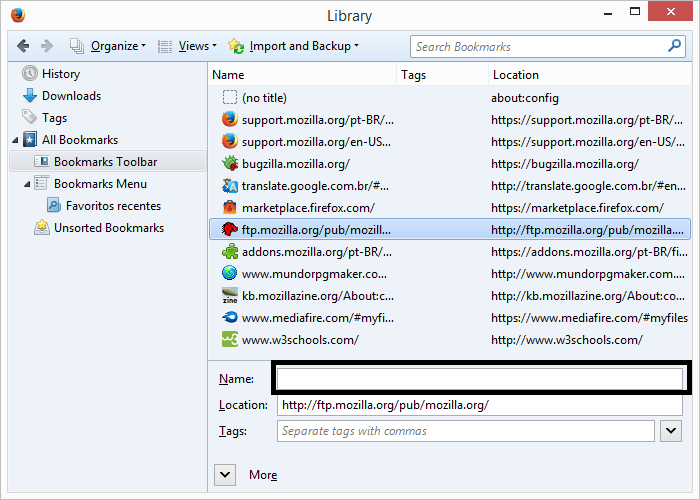The width and height of the screenshot is (700, 500).
Task: Sort by the Location column header
Action: tap(590, 75)
